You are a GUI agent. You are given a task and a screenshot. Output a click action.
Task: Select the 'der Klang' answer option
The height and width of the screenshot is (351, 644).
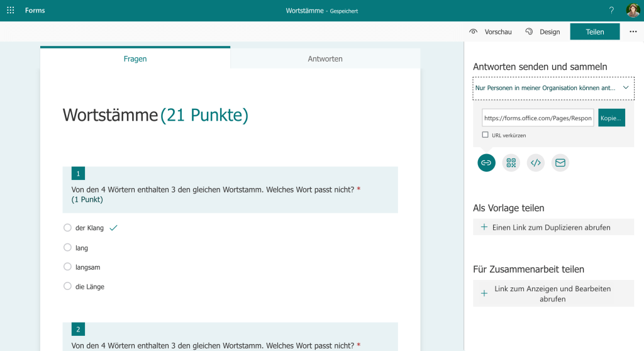click(68, 228)
